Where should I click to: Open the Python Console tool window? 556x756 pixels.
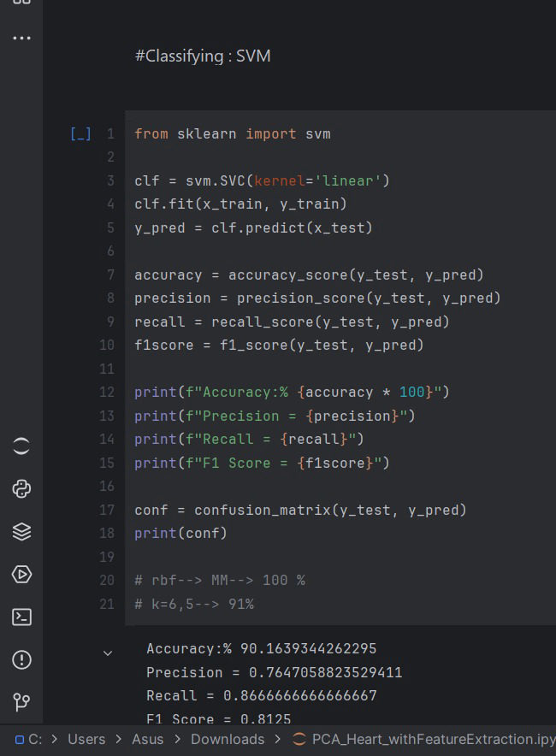coord(21,489)
